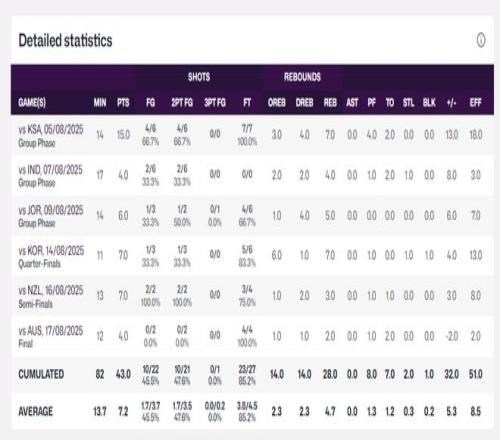The width and height of the screenshot is (500, 440).
Task: Click the info icon beside Detailed statistics
Action: (481, 40)
